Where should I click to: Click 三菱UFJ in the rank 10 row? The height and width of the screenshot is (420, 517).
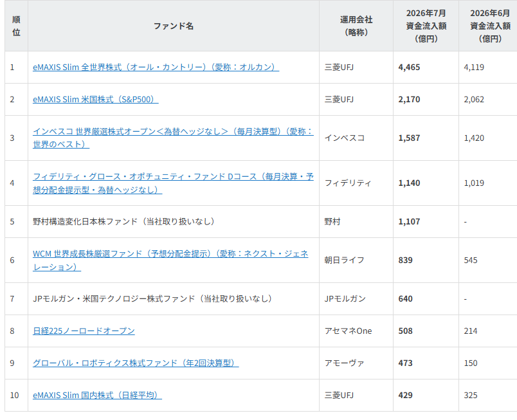(339, 396)
